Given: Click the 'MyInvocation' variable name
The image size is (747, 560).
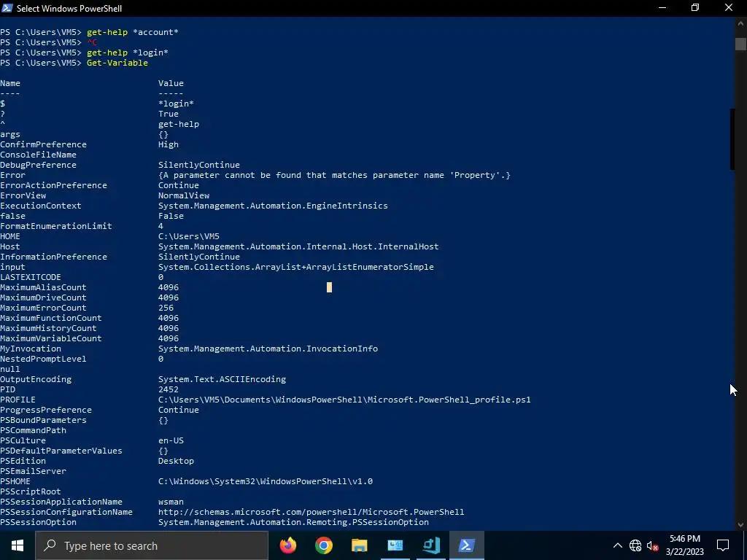Looking at the screenshot, I should click(31, 349).
